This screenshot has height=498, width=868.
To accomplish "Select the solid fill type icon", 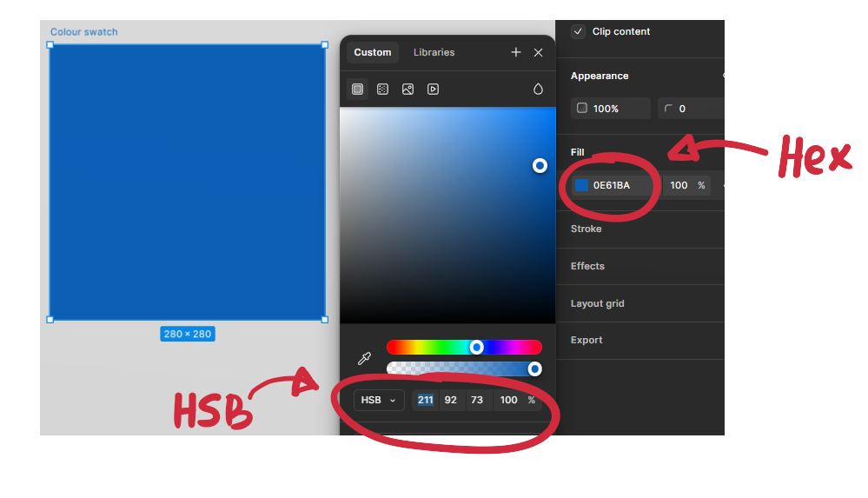I will click(358, 90).
